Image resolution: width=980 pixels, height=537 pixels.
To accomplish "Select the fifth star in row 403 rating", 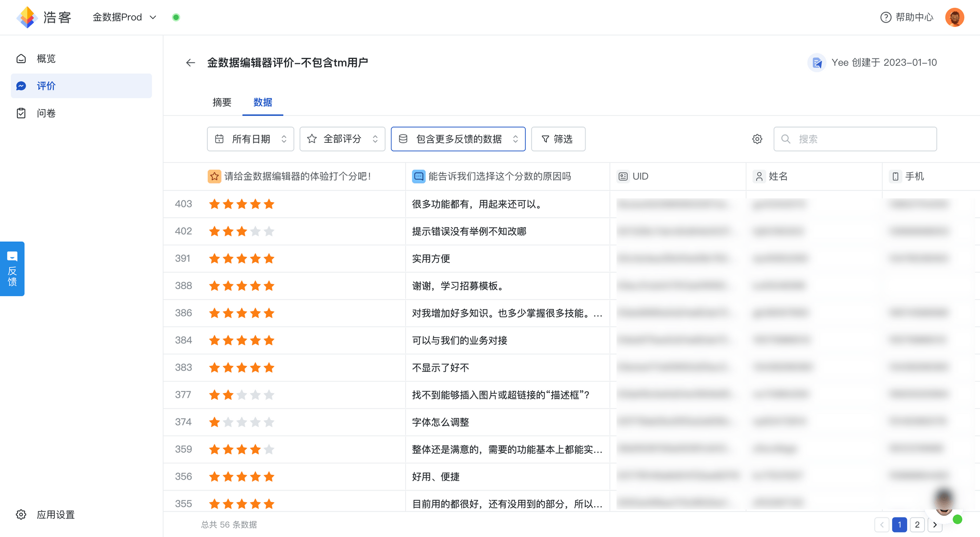I will [269, 204].
